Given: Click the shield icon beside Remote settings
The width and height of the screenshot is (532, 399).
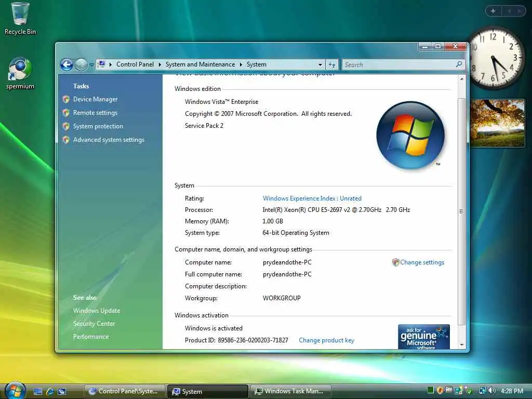Looking at the screenshot, I should 66,113.
